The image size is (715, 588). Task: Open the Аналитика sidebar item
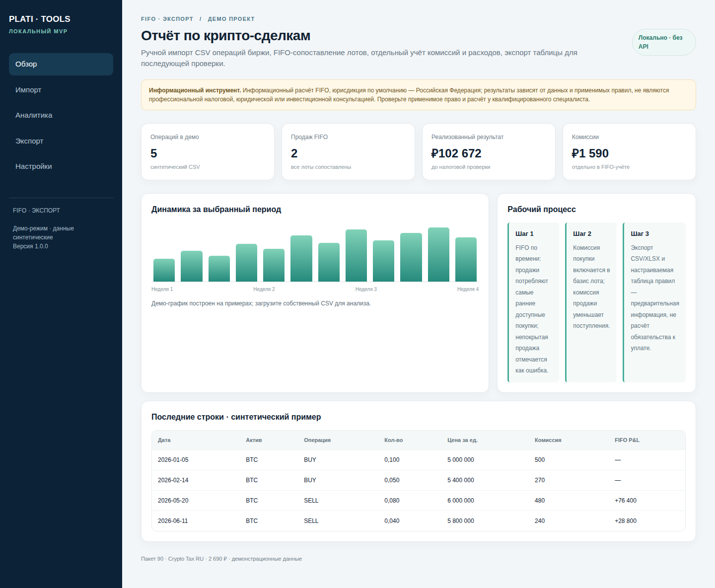[x=61, y=115]
